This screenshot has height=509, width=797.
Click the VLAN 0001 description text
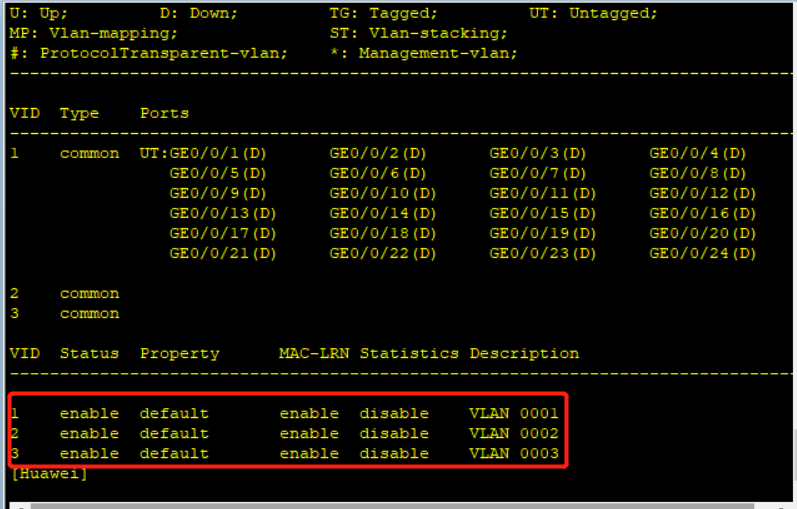click(x=513, y=413)
